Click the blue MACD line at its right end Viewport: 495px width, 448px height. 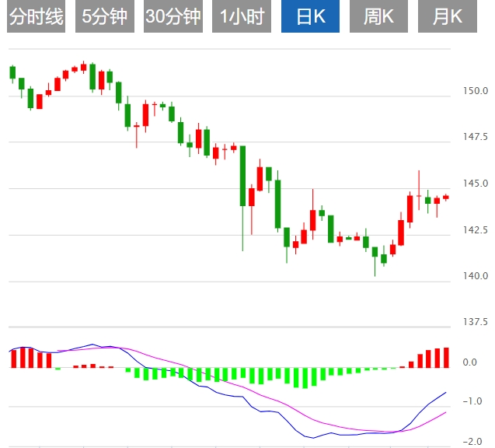tap(445, 393)
